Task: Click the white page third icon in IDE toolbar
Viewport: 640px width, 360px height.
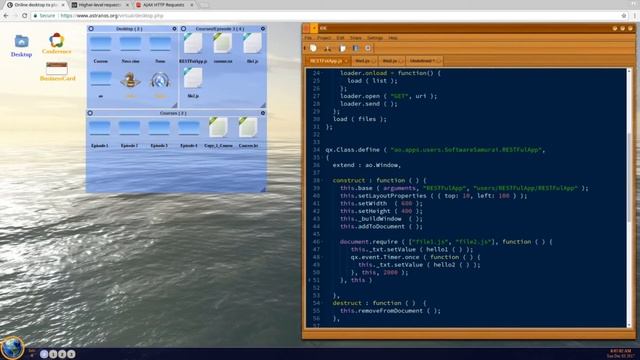Action: tap(342, 48)
